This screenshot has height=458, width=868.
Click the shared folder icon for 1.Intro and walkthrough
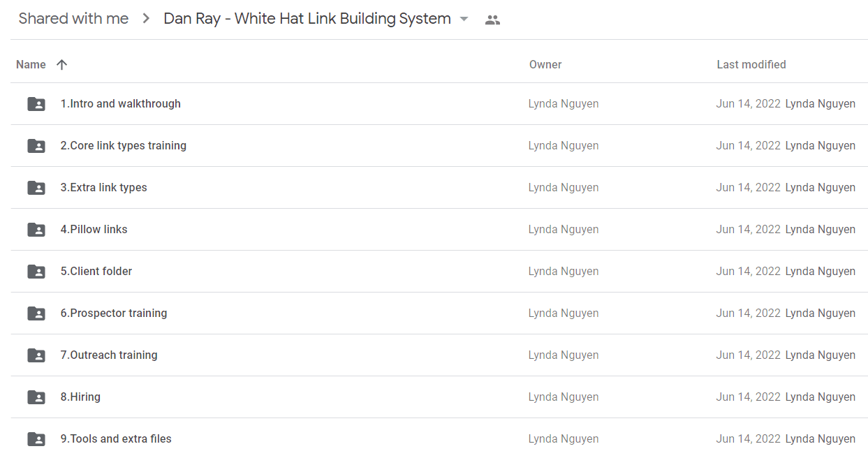click(36, 104)
